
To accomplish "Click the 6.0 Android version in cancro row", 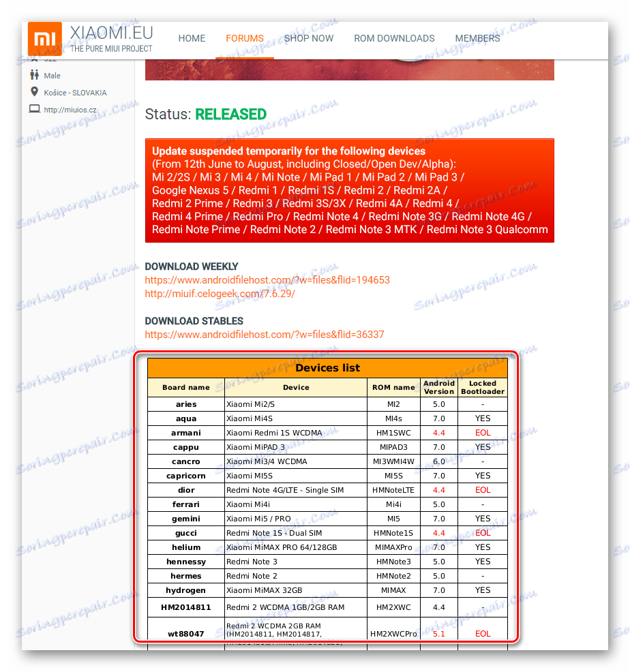I will pyautogui.click(x=438, y=461).
